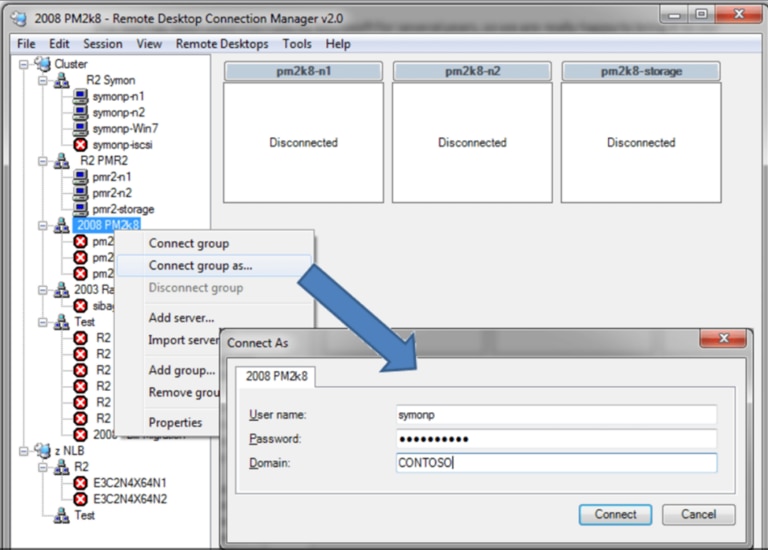Click the z NLB root node icon
Image resolution: width=768 pixels, height=550 pixels.
42,451
